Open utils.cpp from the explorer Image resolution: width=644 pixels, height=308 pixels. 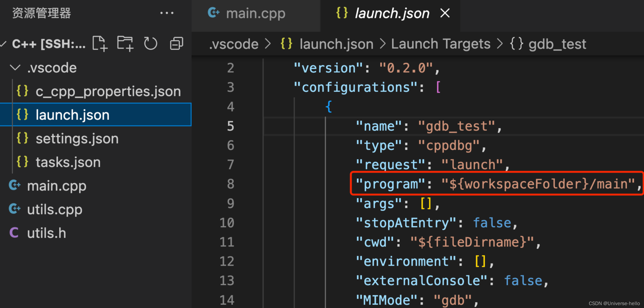(x=54, y=209)
